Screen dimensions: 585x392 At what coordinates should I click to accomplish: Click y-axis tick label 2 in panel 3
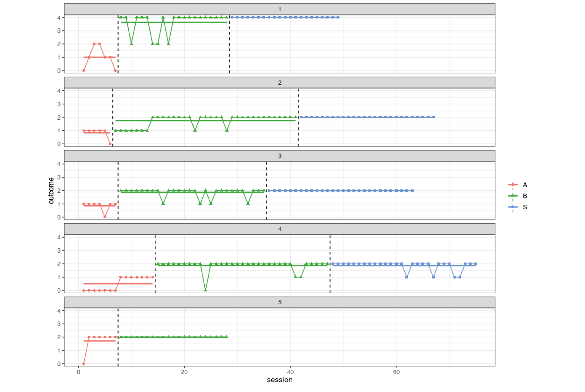[59, 191]
